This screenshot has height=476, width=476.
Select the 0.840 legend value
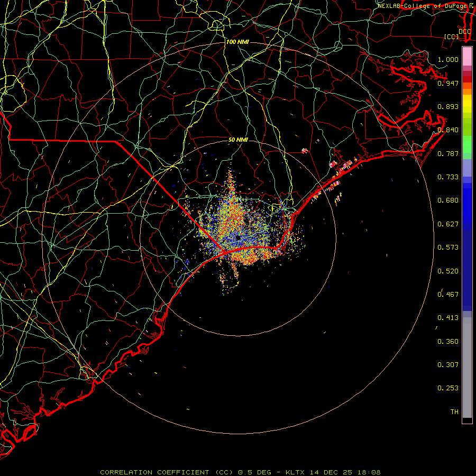click(x=448, y=130)
